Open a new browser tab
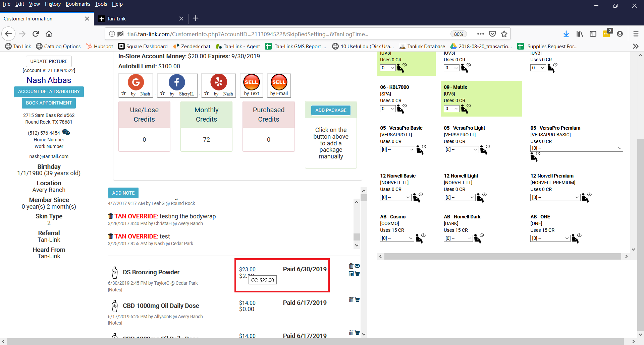This screenshot has height=345, width=644. point(196,18)
